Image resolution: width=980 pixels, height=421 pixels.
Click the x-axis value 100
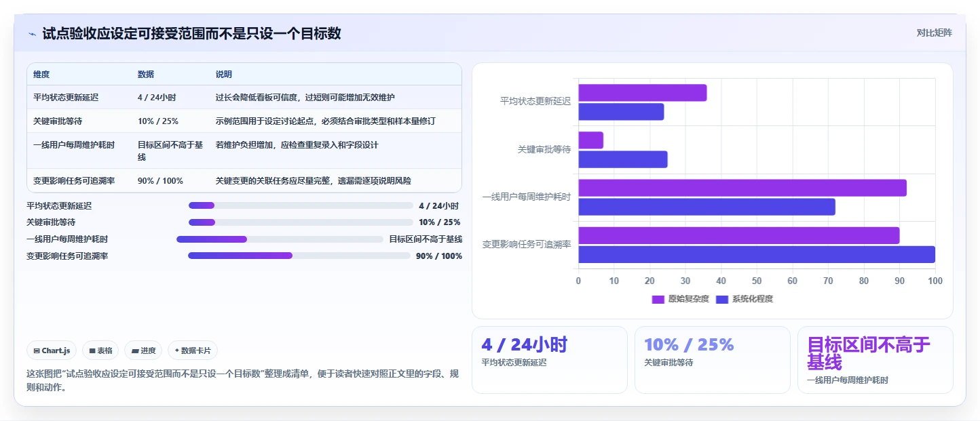point(935,281)
